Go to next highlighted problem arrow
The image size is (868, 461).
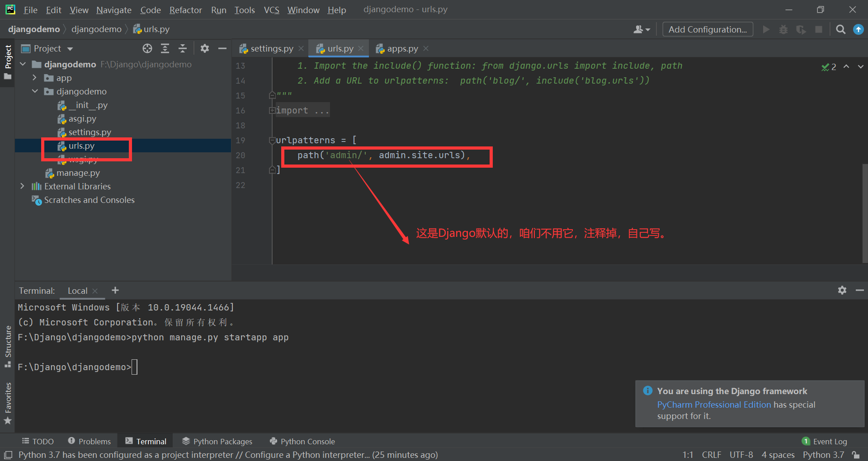(860, 66)
